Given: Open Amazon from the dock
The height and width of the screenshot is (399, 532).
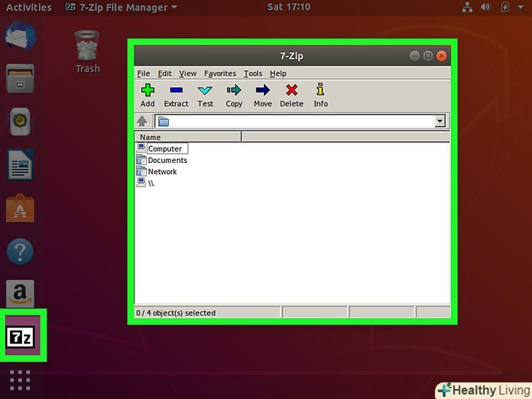Looking at the screenshot, I should 20,294.
